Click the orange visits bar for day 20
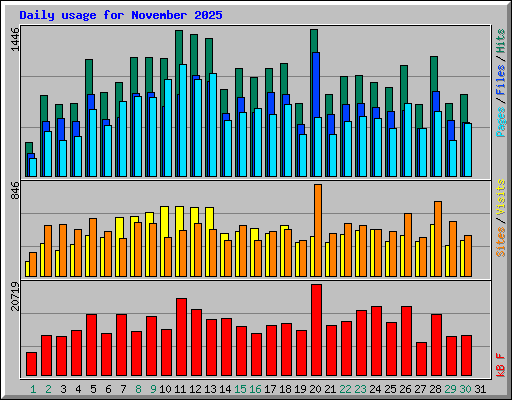Image resolution: width=512 pixels, height=400 pixels. pyautogui.click(x=318, y=230)
